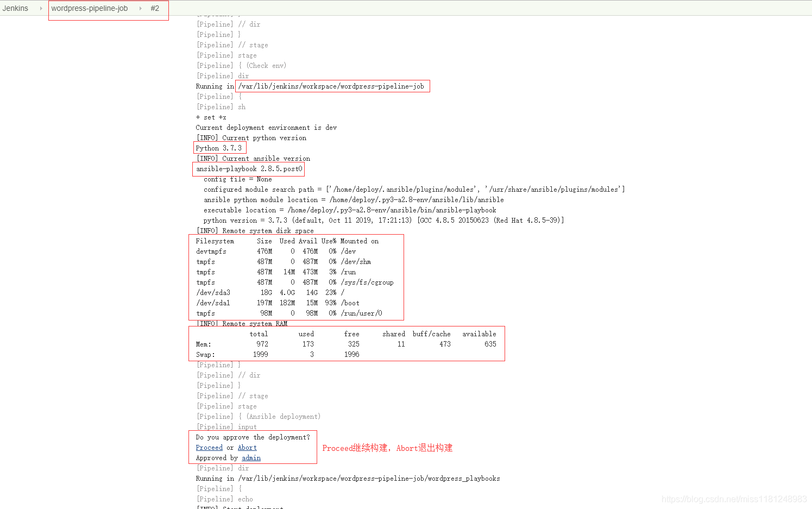Click 'executable location' line

pos(350,210)
